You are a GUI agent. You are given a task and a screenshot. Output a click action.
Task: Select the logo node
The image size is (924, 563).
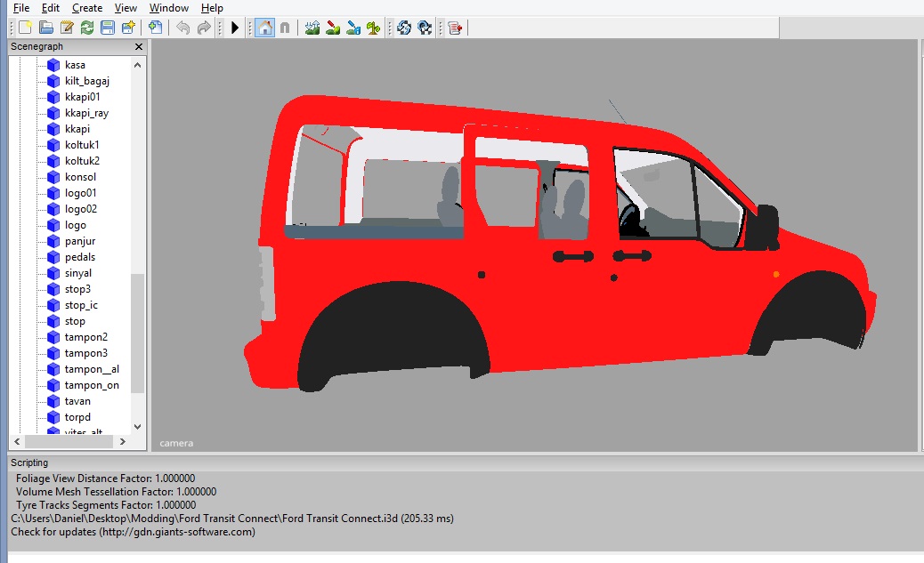point(76,225)
